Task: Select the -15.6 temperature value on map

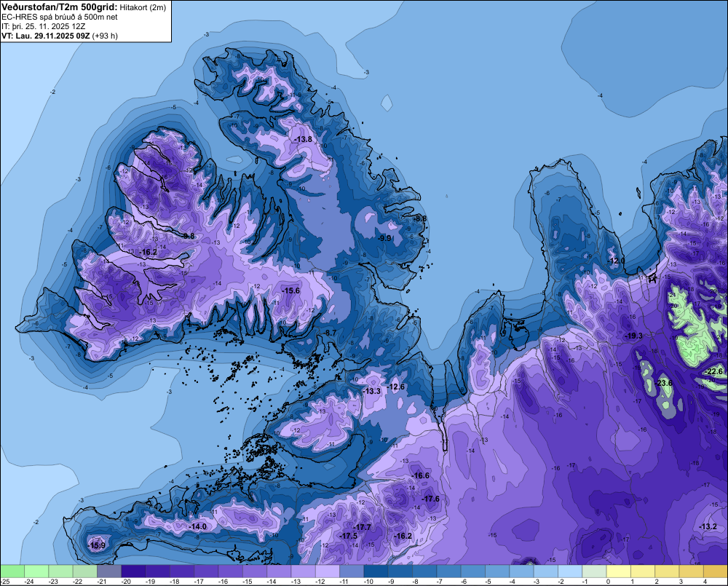Action: 291,290
